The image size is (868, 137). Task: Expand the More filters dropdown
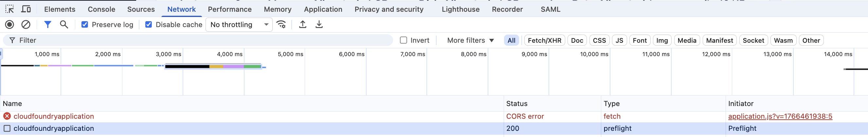470,40
